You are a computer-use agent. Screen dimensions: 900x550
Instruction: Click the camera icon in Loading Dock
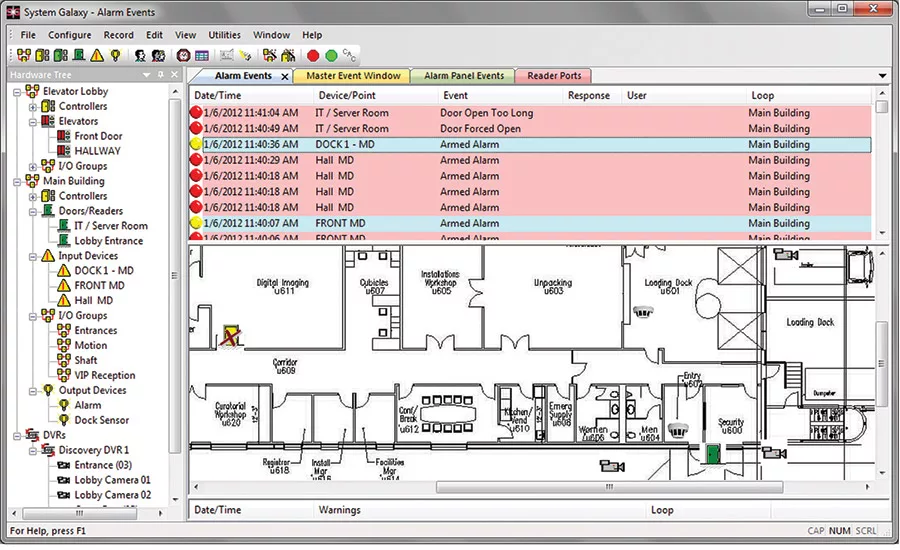pyautogui.click(x=785, y=254)
